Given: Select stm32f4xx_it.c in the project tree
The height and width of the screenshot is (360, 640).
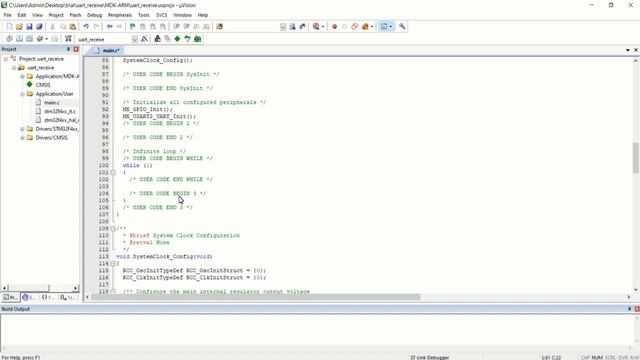Looking at the screenshot, I should coord(60,111).
